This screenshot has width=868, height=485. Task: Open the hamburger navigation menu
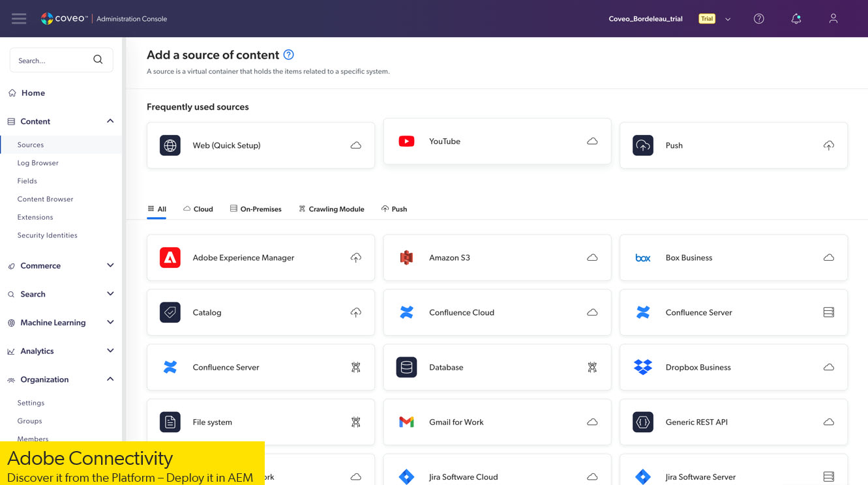tap(19, 18)
